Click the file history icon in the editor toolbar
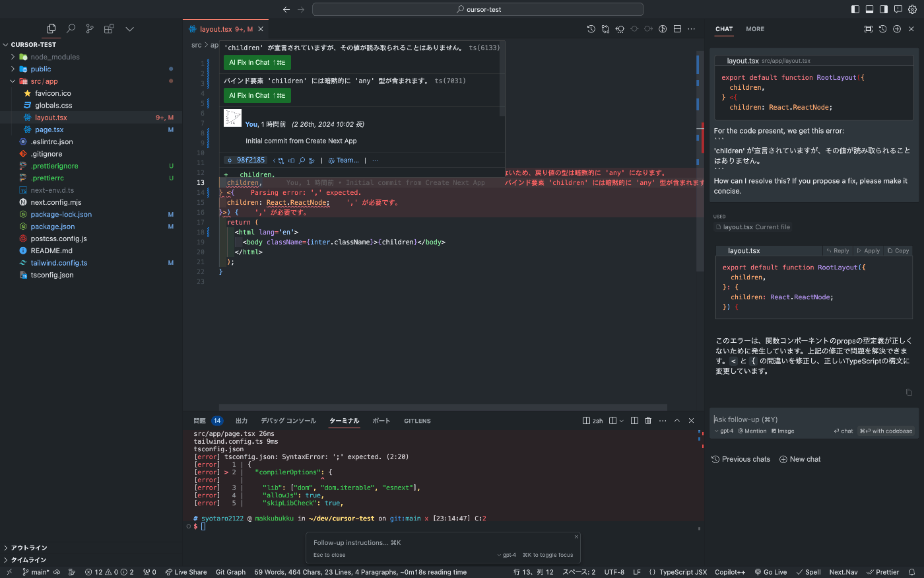The width and height of the screenshot is (924, 578). pos(591,29)
